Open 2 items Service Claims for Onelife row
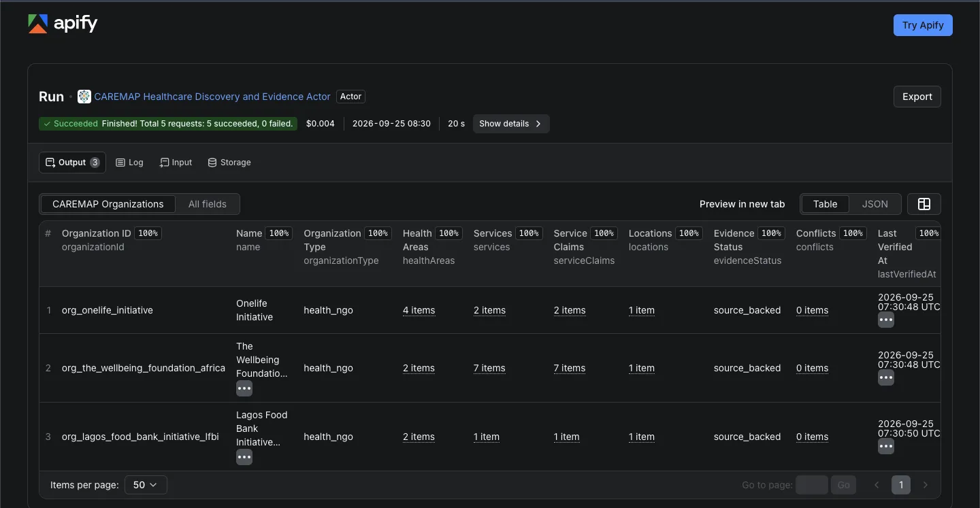980x508 pixels. pyautogui.click(x=570, y=310)
